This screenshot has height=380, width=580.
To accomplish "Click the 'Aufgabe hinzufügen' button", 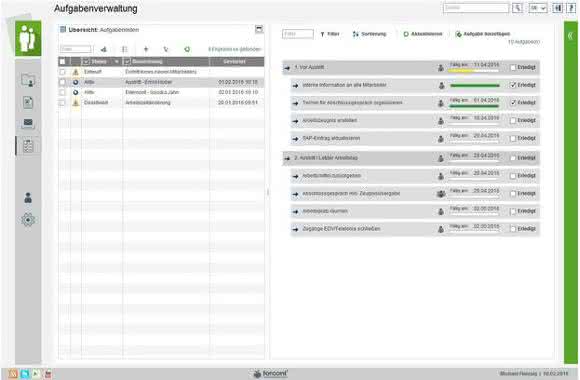I will 483,34.
